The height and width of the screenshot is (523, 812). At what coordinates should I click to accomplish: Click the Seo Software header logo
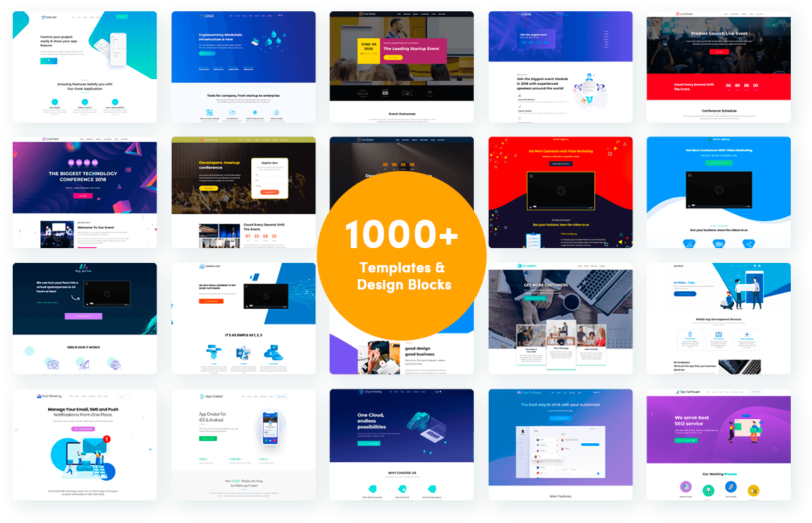coord(678,392)
